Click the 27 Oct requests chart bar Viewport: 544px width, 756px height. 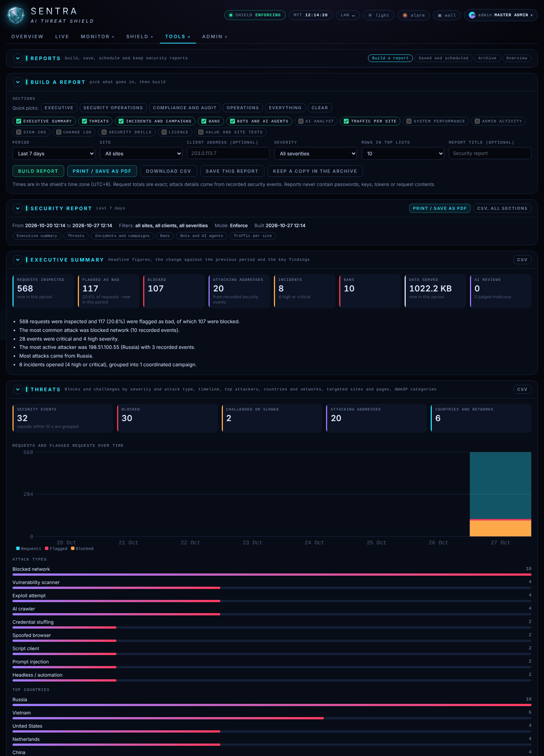(x=500, y=494)
